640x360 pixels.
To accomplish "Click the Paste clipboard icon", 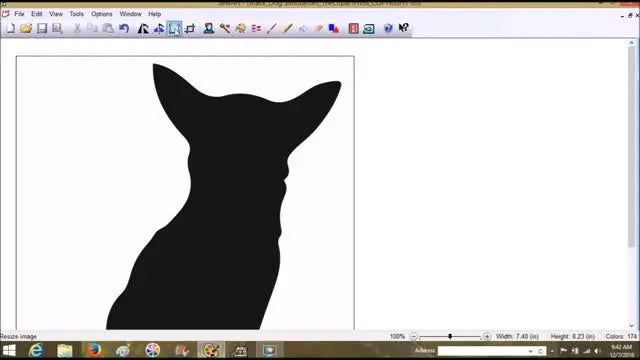I will tap(108, 28).
